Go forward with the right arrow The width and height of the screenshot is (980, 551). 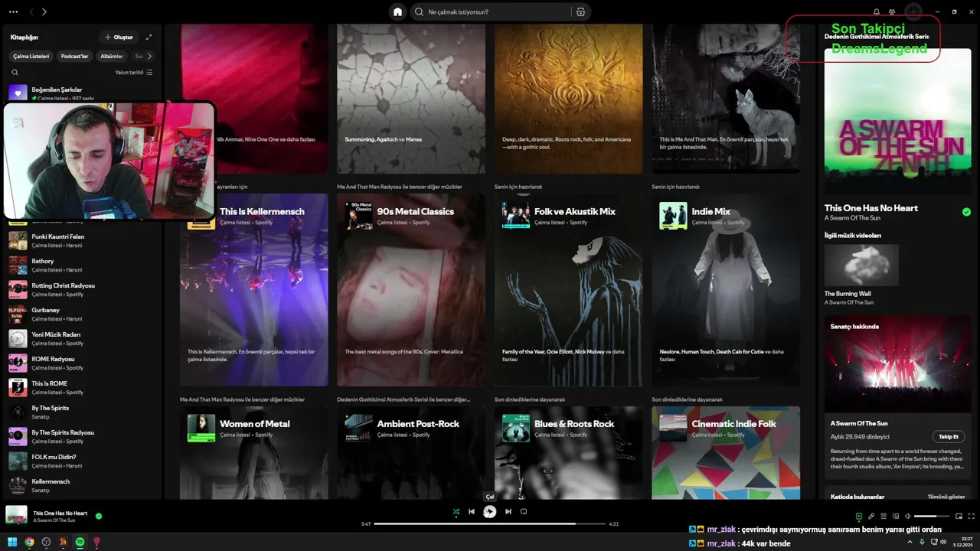(x=44, y=11)
